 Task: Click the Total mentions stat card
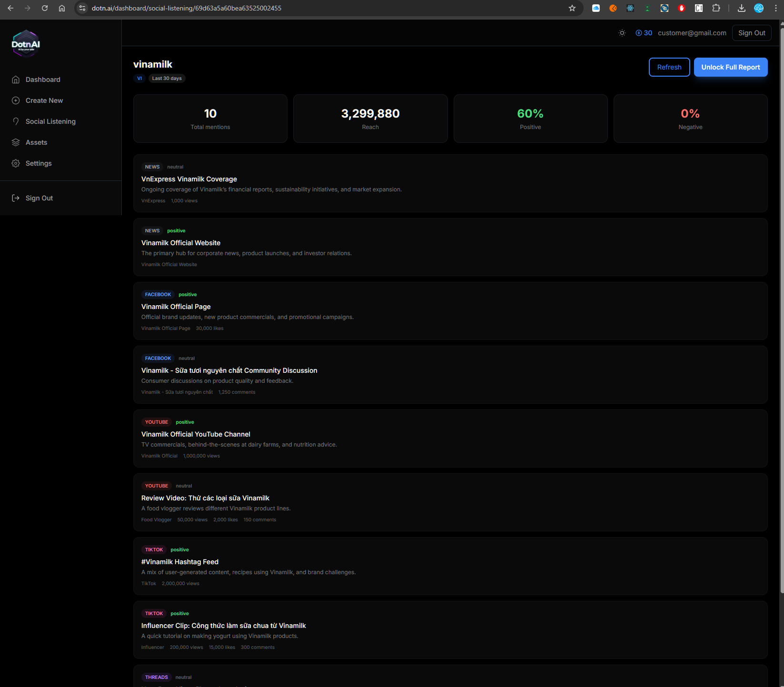[210, 119]
